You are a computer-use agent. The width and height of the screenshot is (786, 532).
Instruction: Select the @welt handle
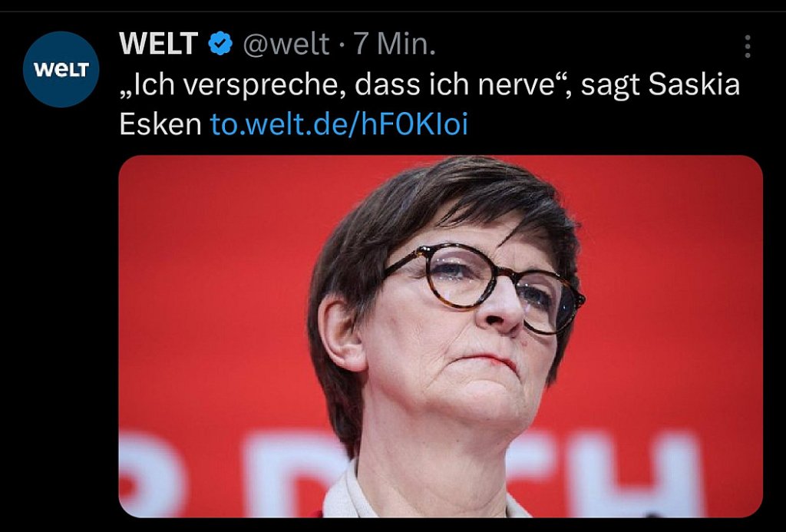(286, 44)
